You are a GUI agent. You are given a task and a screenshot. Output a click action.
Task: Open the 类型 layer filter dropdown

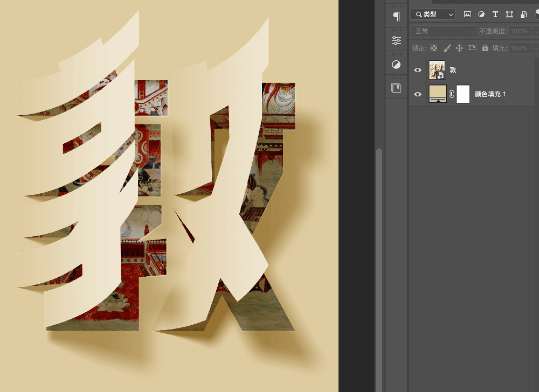(433, 15)
